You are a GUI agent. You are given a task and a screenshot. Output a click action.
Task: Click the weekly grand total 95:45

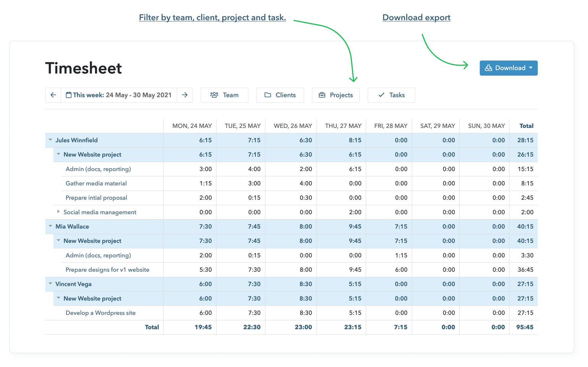(525, 327)
